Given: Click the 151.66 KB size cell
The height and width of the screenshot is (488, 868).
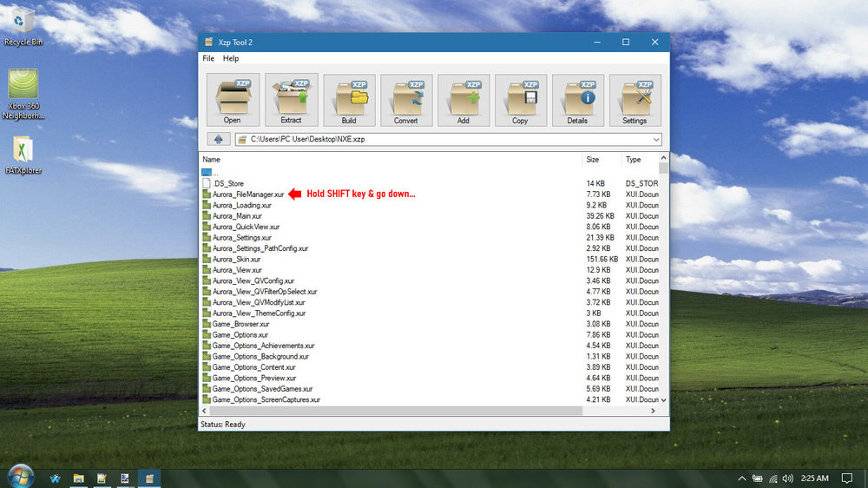Looking at the screenshot, I should [x=602, y=260].
